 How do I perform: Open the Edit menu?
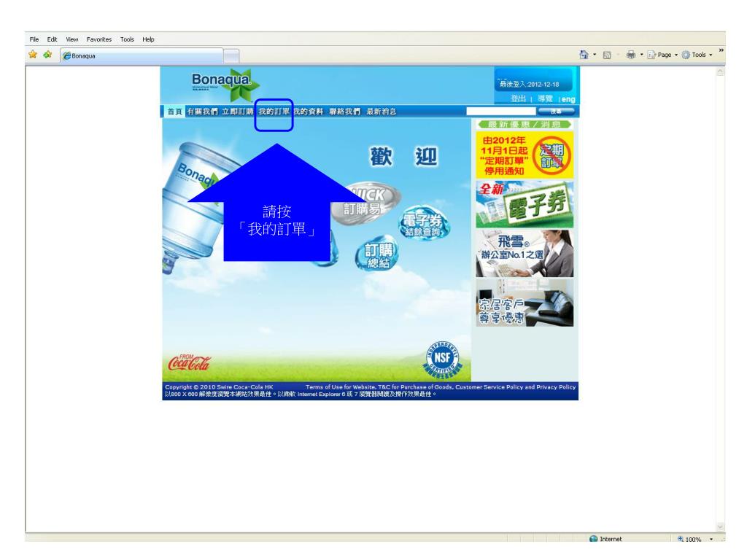[x=52, y=39]
